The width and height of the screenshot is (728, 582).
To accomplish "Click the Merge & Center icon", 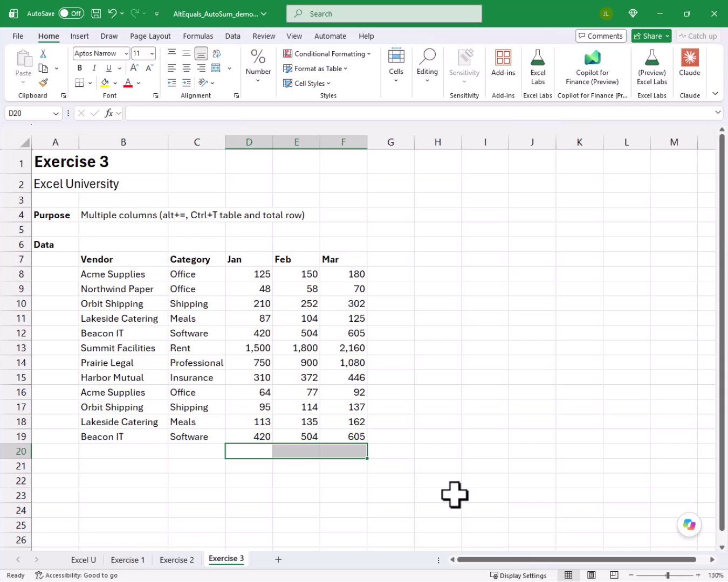I will pos(216,68).
